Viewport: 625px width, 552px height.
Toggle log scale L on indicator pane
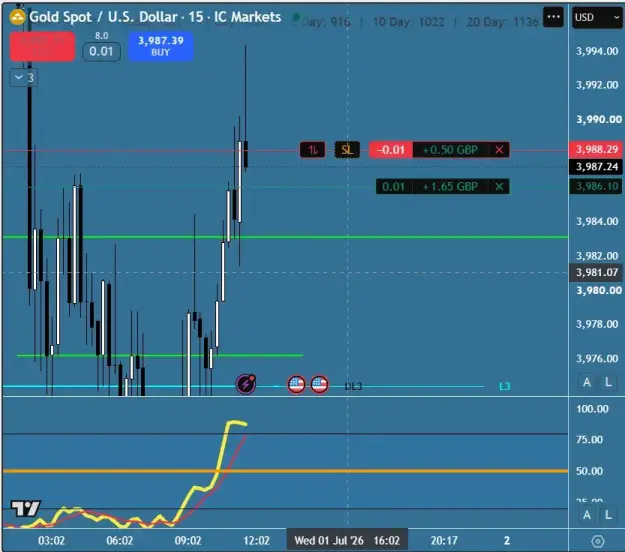point(608,515)
